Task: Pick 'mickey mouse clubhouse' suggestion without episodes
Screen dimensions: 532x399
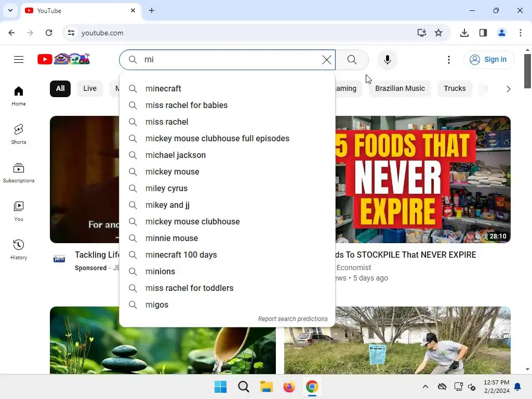Action: [228, 221]
